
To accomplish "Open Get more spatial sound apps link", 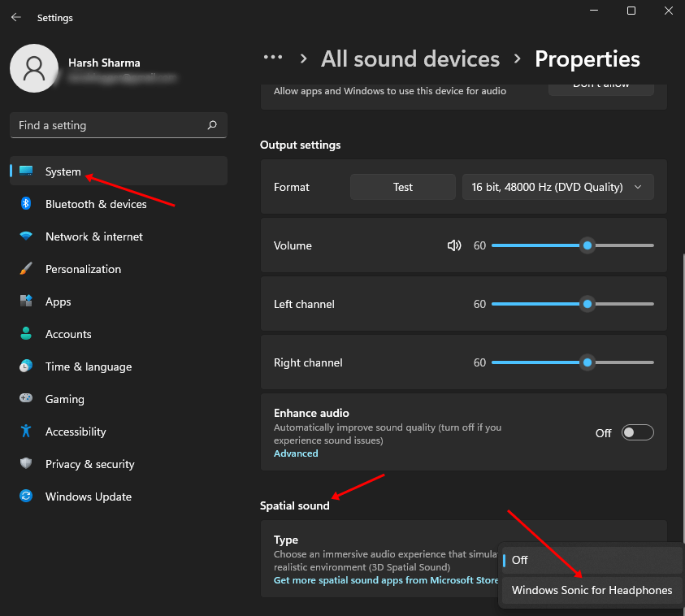I will (x=386, y=580).
